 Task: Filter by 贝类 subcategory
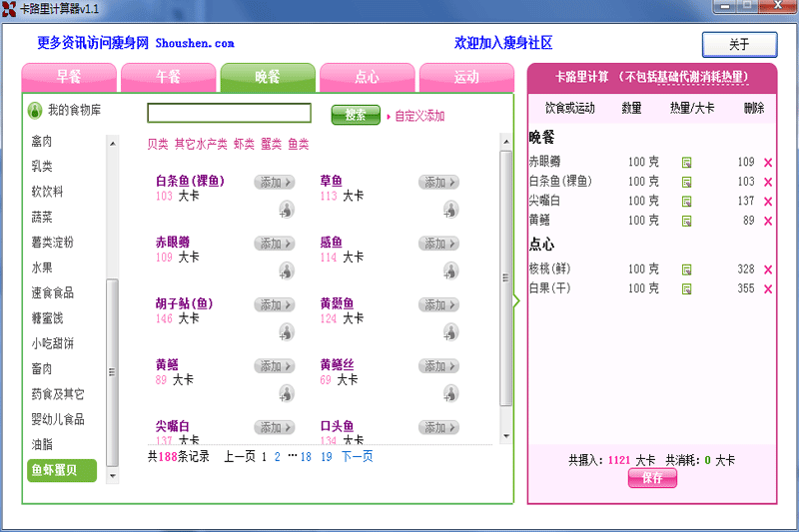(158, 144)
